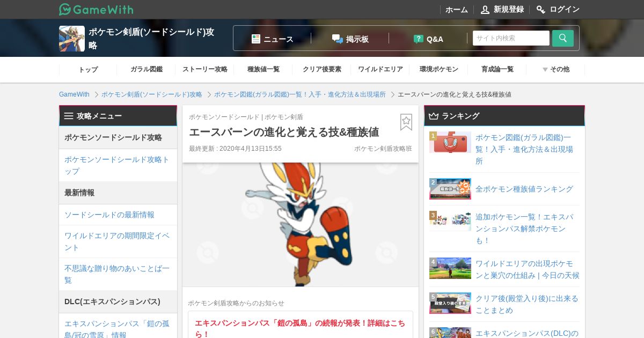This screenshot has height=338, width=644.
Task: Select the 育成論一覧 nav tab
Action: pyautogui.click(x=497, y=69)
